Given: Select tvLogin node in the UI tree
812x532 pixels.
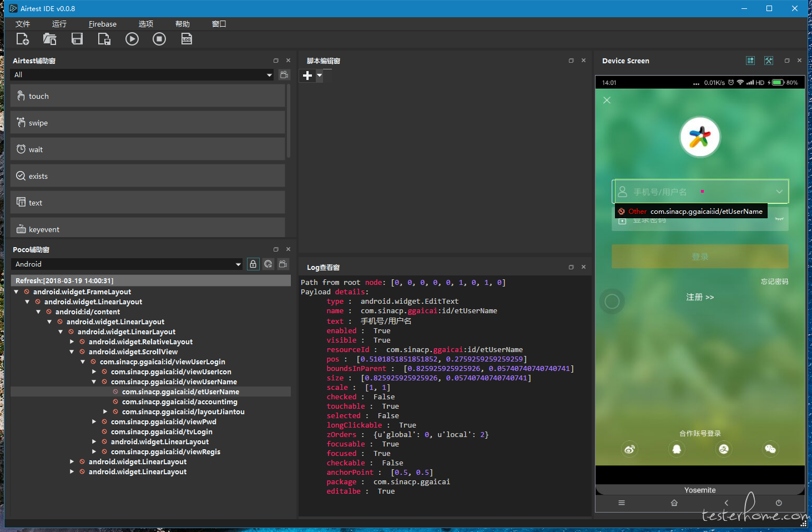Looking at the screenshot, I should [x=162, y=432].
